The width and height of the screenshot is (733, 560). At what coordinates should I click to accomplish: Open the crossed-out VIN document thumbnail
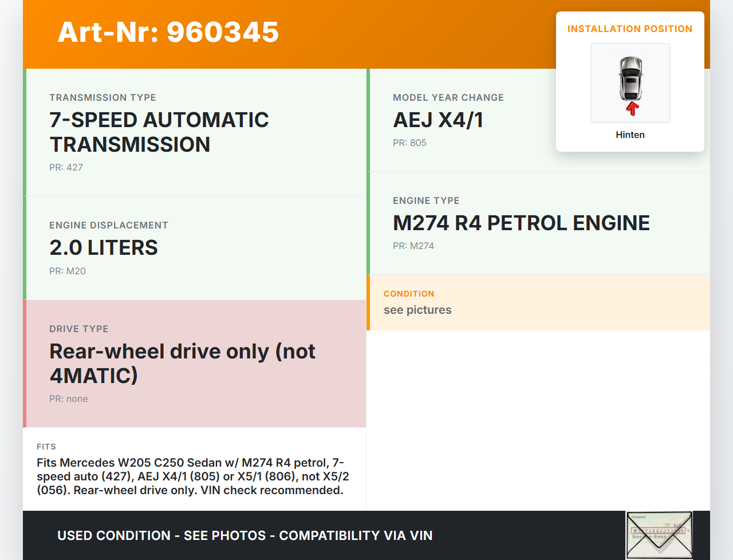[659, 535]
